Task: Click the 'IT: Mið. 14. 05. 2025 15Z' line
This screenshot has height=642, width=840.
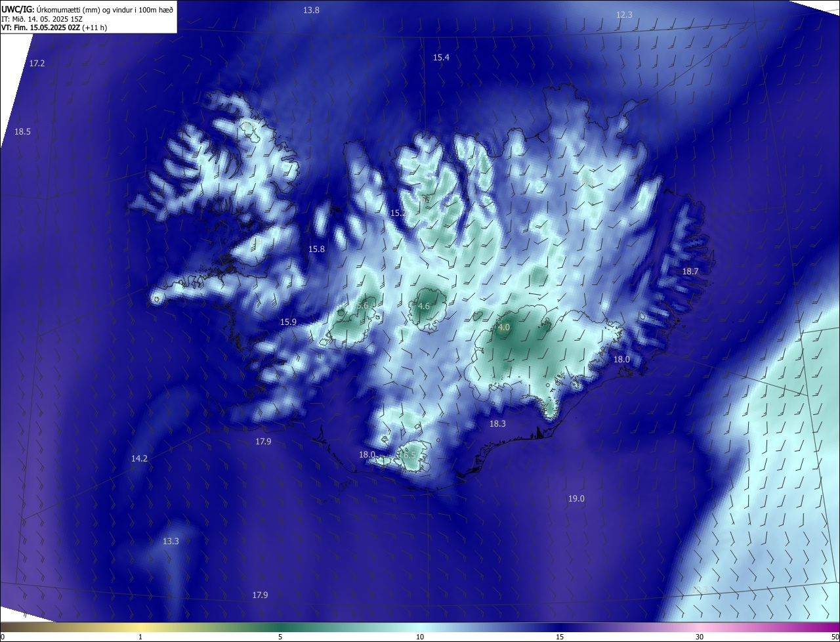Action: 41,18
